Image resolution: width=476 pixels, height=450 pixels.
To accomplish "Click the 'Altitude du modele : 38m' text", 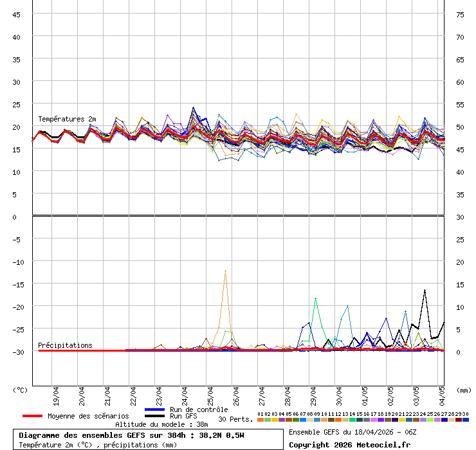I will pyautogui.click(x=161, y=424).
